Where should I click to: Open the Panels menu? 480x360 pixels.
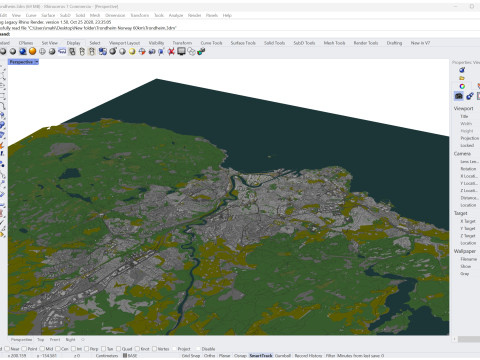pyautogui.click(x=212, y=15)
